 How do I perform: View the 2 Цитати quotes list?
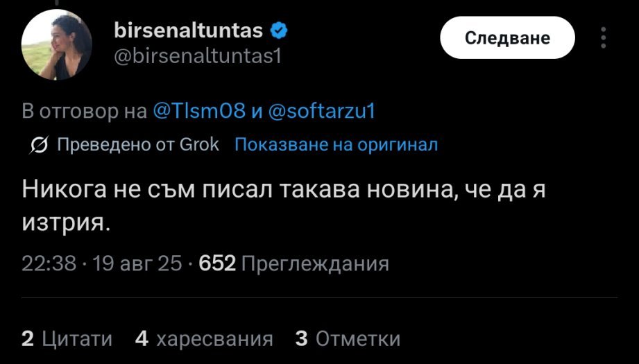tap(67, 338)
